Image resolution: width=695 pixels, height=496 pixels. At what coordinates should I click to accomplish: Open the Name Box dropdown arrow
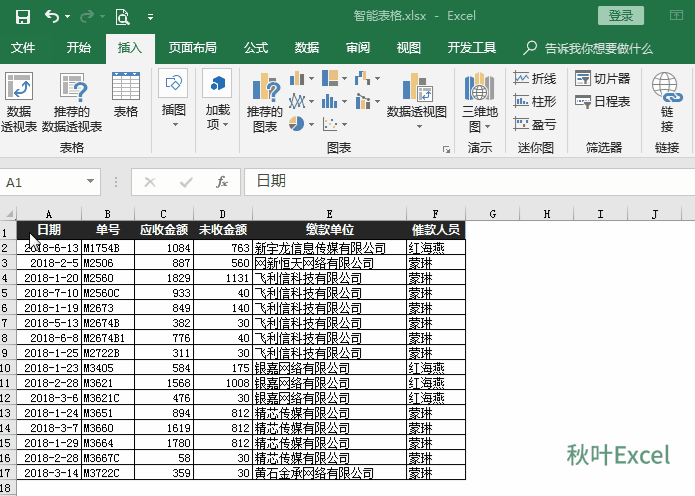point(91,182)
